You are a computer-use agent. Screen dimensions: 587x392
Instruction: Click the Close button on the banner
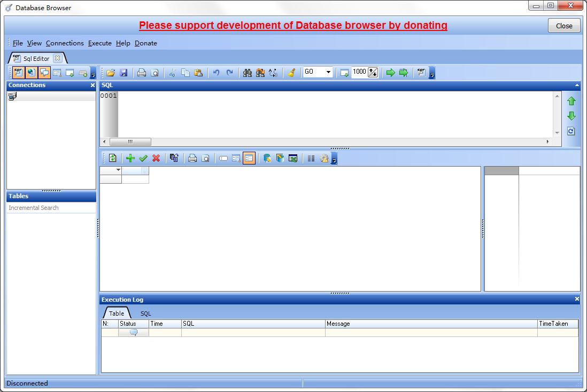pyautogui.click(x=564, y=26)
